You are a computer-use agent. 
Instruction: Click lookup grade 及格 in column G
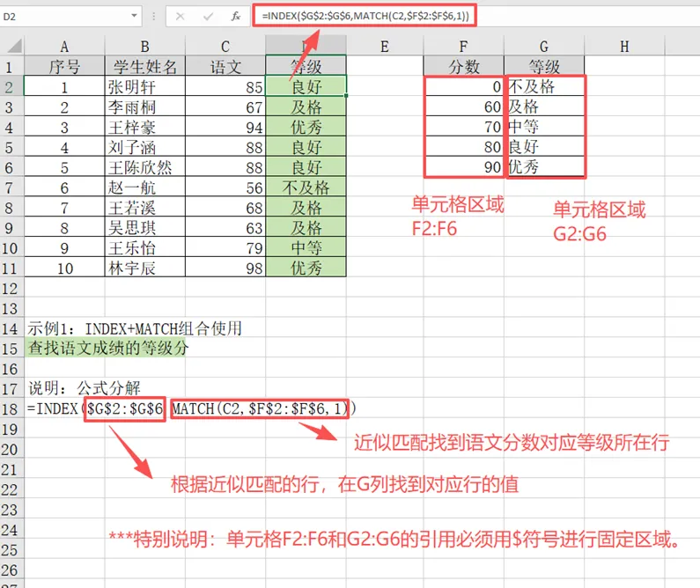(545, 107)
